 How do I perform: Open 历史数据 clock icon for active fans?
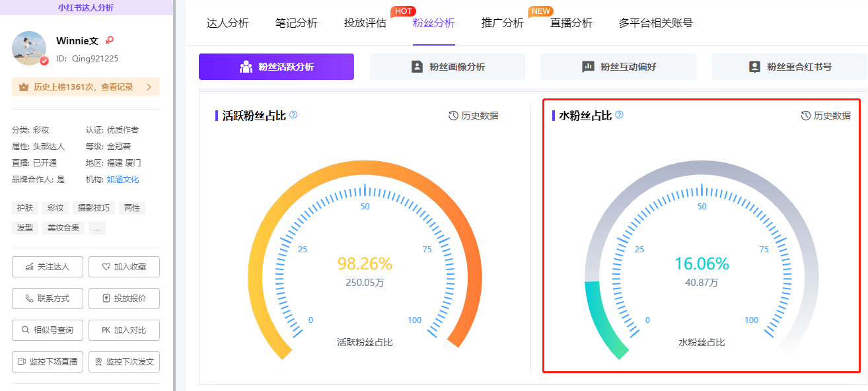453,116
